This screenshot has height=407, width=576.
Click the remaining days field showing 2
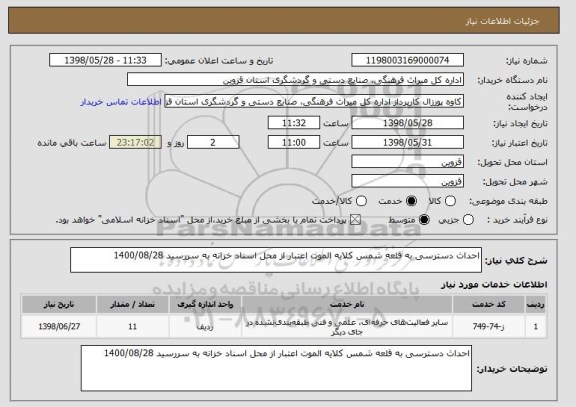click(213, 143)
